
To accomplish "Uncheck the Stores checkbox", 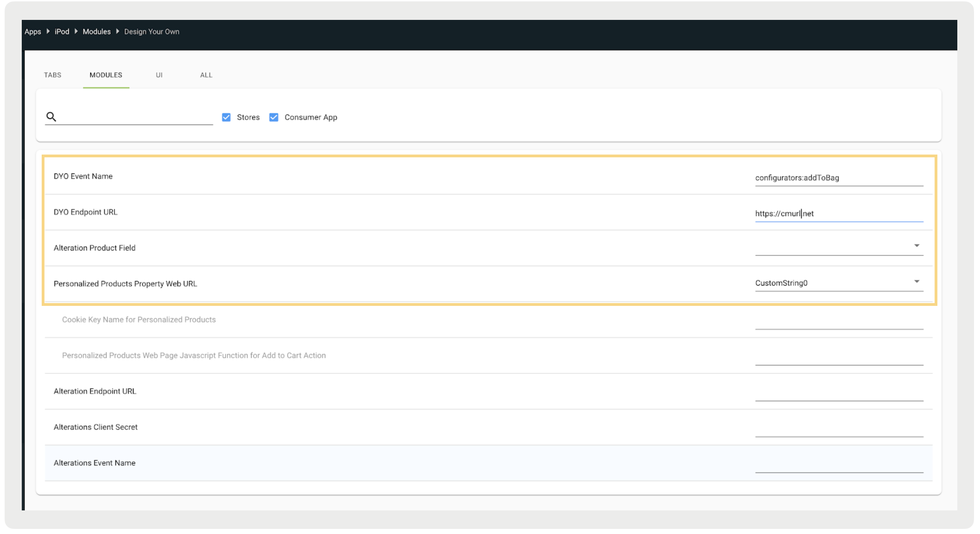I will (x=226, y=118).
